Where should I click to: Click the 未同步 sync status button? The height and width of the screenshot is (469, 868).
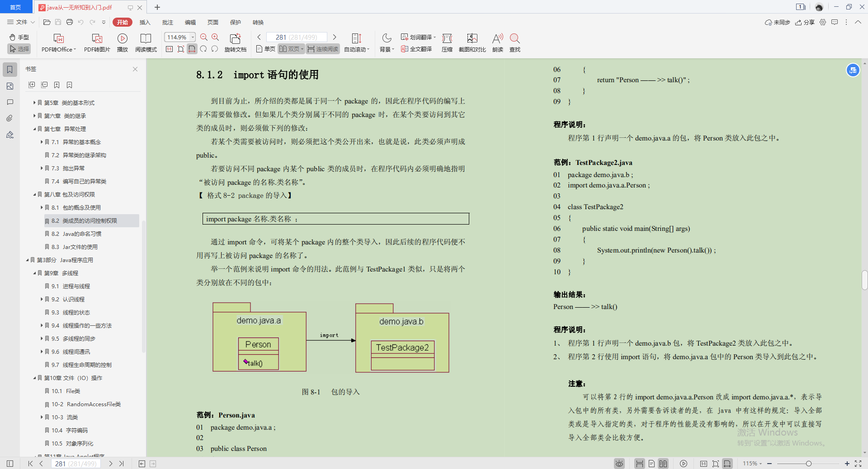[x=777, y=22]
